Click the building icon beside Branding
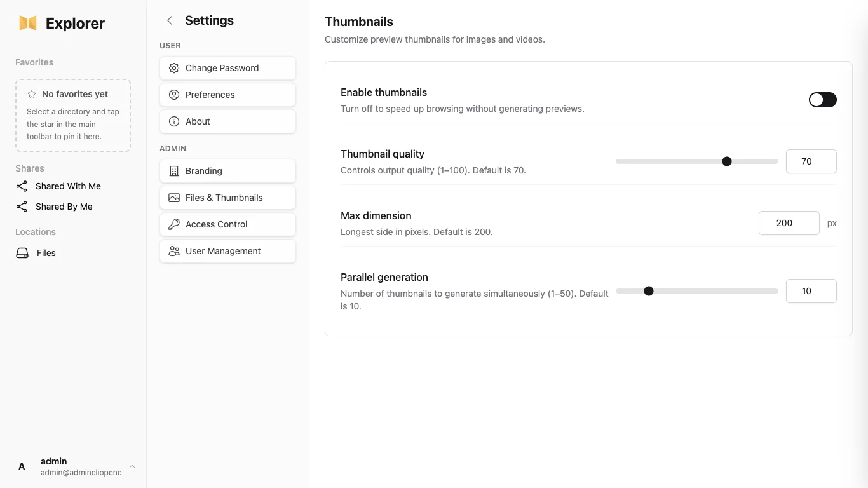The height and width of the screenshot is (488, 868). (173, 171)
